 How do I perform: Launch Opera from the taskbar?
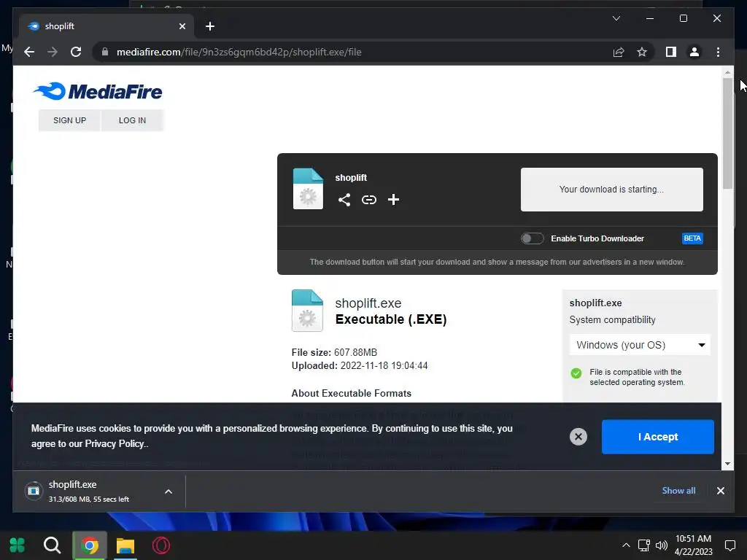tap(161, 545)
